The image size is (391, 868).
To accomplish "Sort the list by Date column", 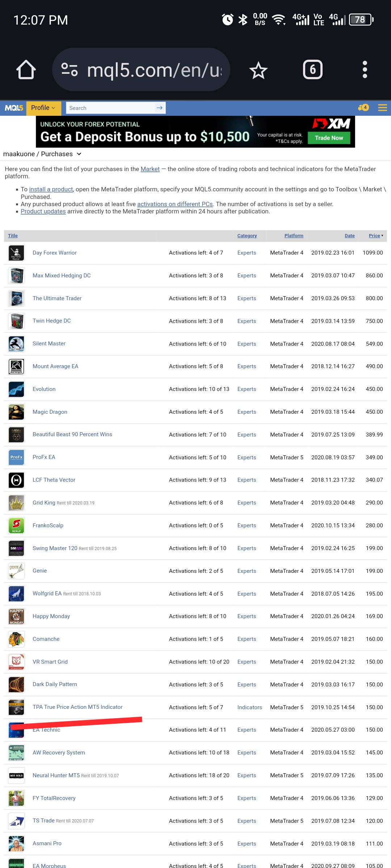I will pos(349,236).
